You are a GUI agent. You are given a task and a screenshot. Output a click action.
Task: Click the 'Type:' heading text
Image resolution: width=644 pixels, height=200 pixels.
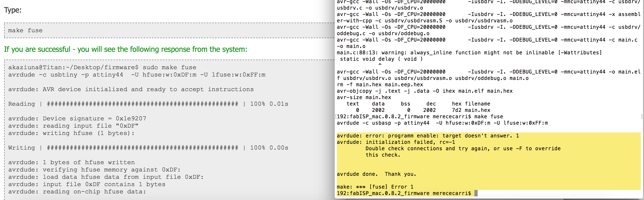click(13, 10)
